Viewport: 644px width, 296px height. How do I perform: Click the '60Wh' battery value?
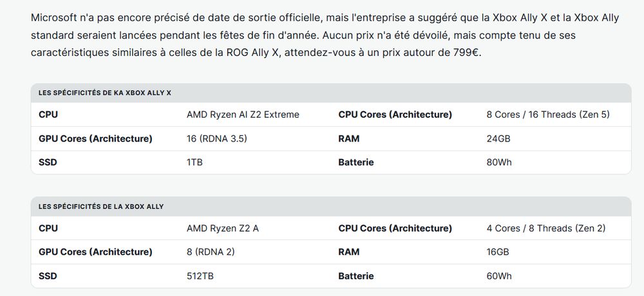tap(498, 275)
